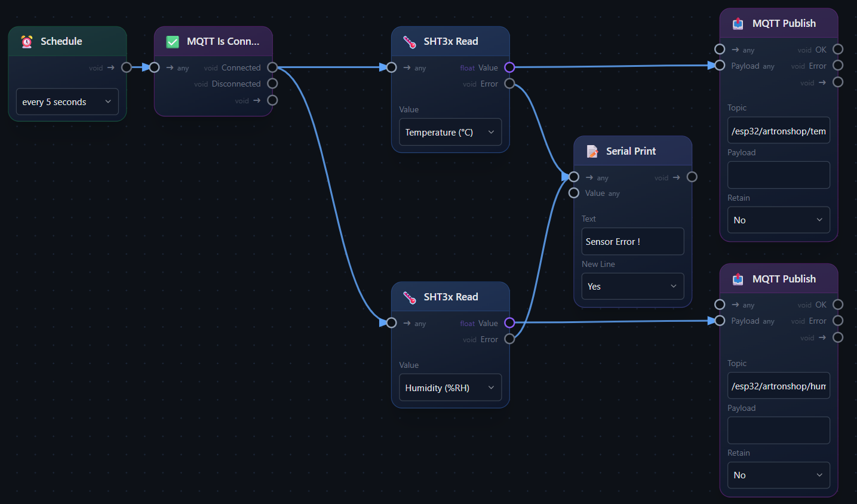Click Error output port on temperature MQTT Publish node

tap(838, 65)
